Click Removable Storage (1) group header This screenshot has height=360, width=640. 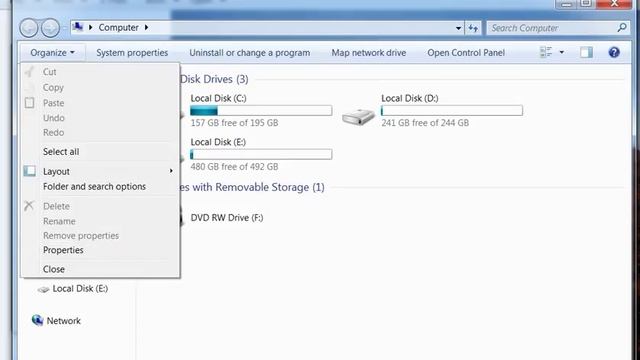(252, 187)
